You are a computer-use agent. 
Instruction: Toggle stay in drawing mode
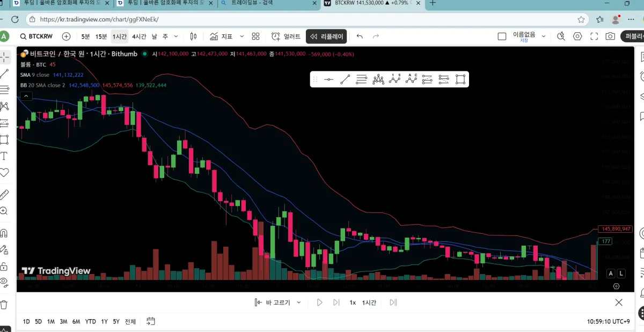coord(4,249)
